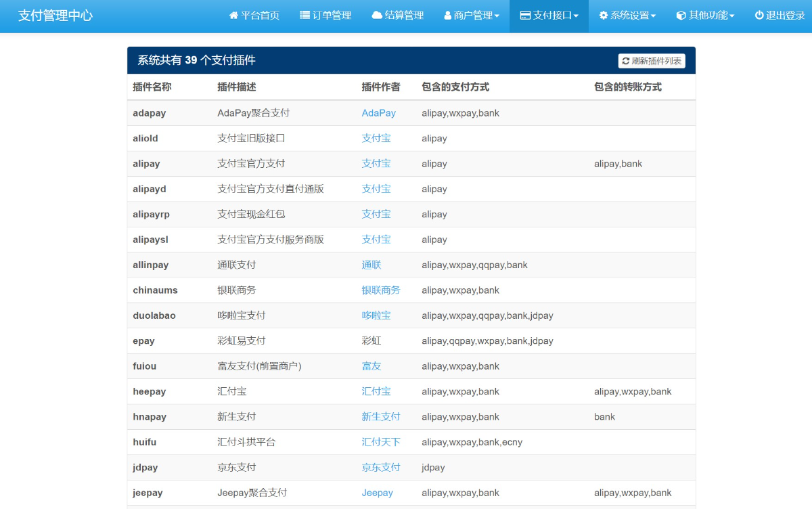Open 支付宝 author link in alipayrp row

coord(376,214)
